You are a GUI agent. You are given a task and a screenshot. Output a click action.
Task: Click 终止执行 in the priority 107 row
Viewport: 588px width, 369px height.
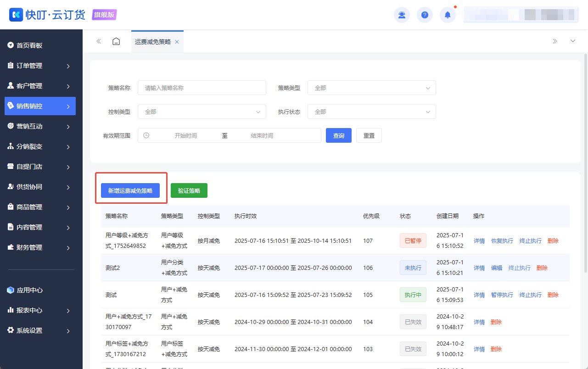(x=531, y=240)
